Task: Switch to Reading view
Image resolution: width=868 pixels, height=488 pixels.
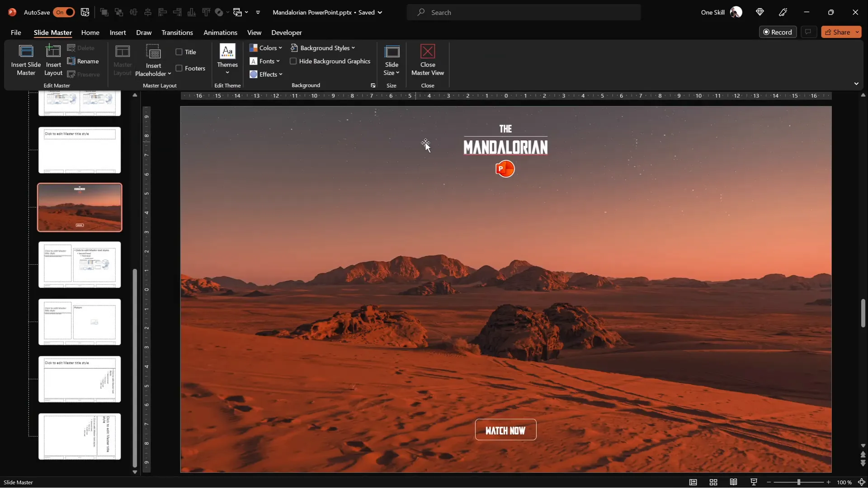Action: 734,482
